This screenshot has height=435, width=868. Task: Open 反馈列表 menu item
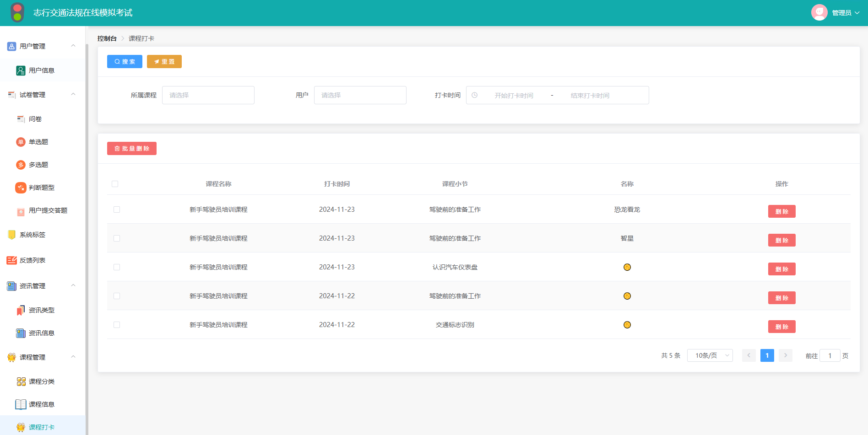click(x=43, y=260)
